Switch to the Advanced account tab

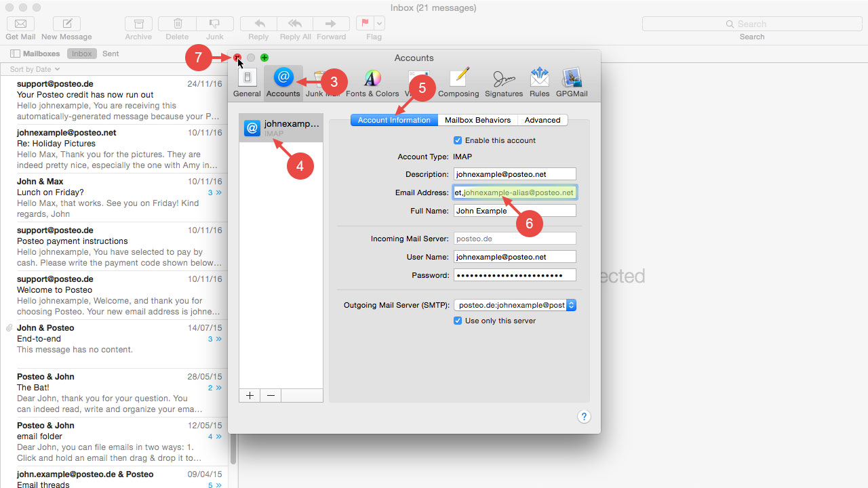pyautogui.click(x=542, y=119)
